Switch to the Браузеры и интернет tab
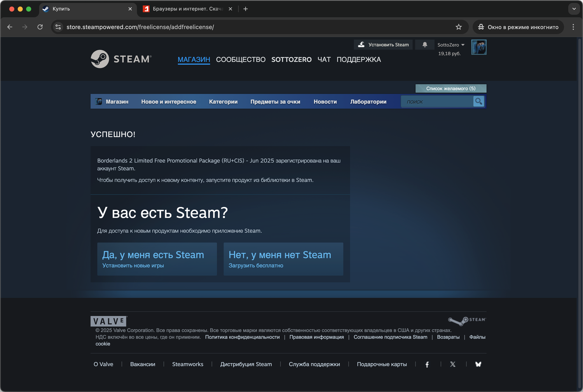 click(x=188, y=9)
